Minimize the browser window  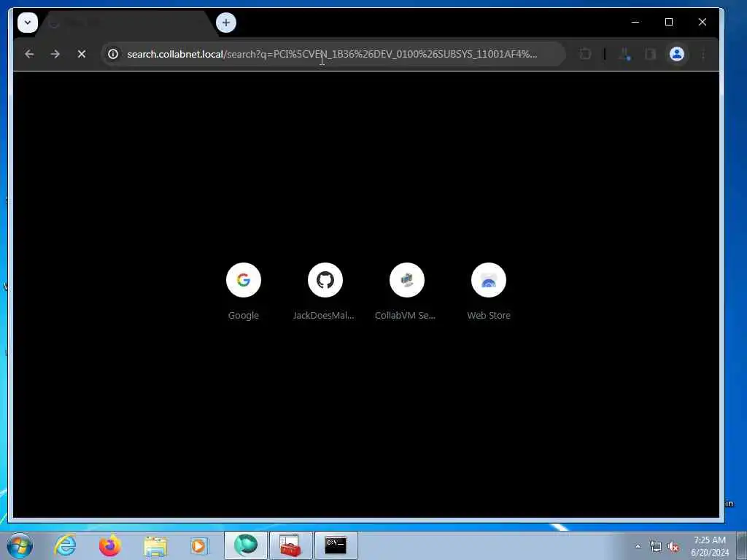pos(635,22)
